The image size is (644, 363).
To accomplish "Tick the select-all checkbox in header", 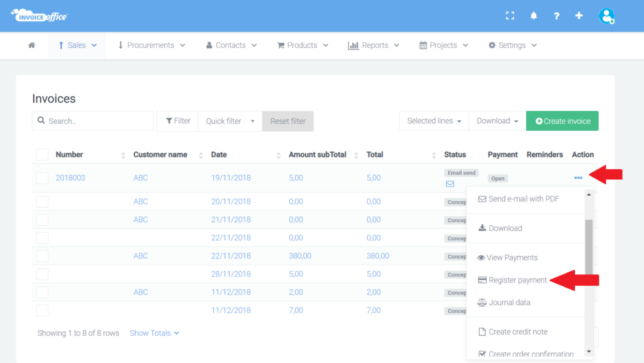I will 42,155.
